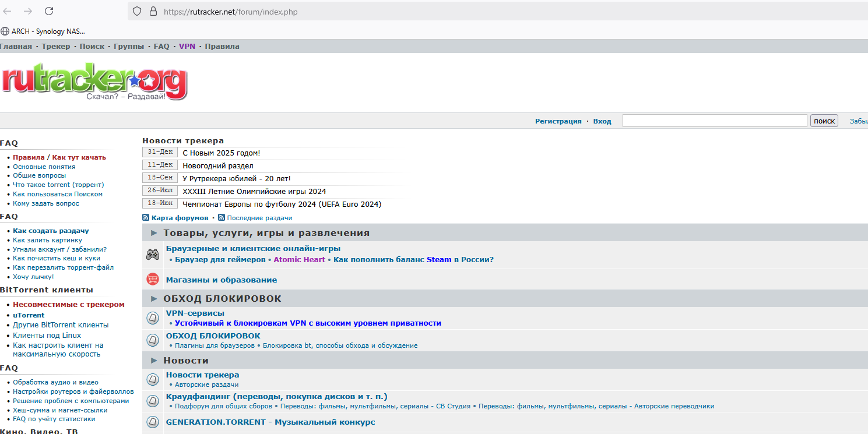Viewport: 868px width, 434px height.
Task: Open Поиск in the top menu
Action: pyautogui.click(x=92, y=47)
